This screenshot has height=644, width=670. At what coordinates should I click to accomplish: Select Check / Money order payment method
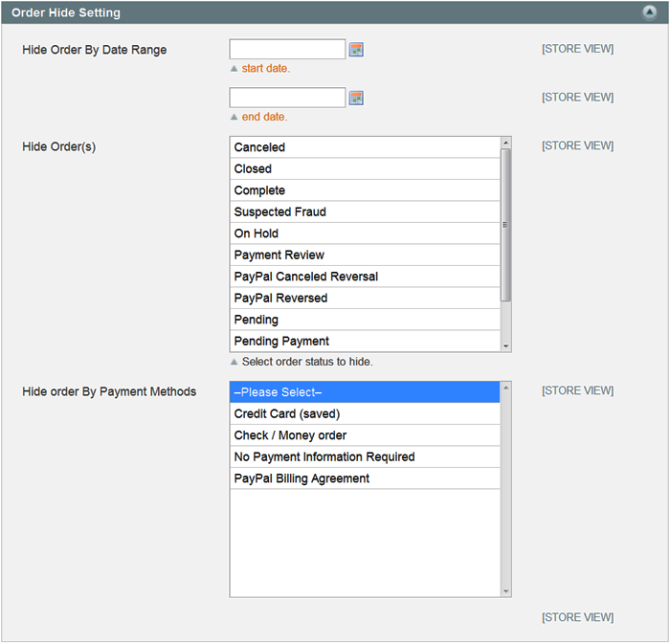(x=365, y=435)
